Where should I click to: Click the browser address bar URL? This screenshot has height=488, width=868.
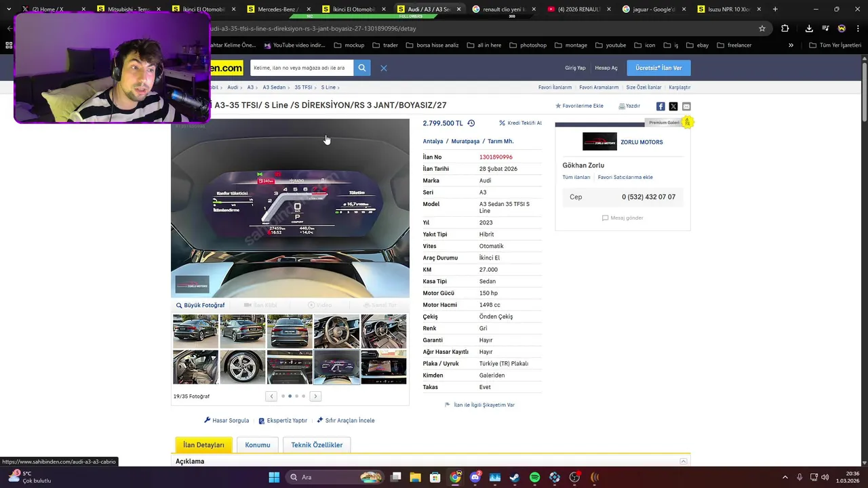[313, 28]
